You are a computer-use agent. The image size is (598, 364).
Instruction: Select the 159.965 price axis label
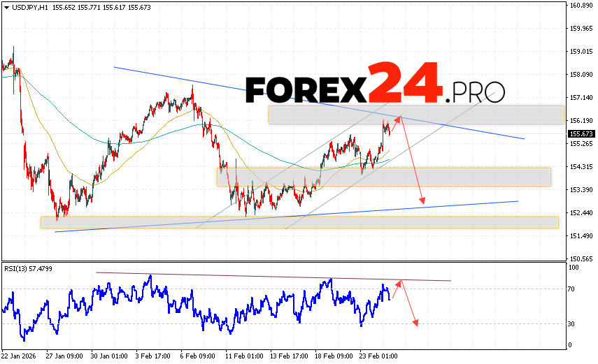[581, 28]
